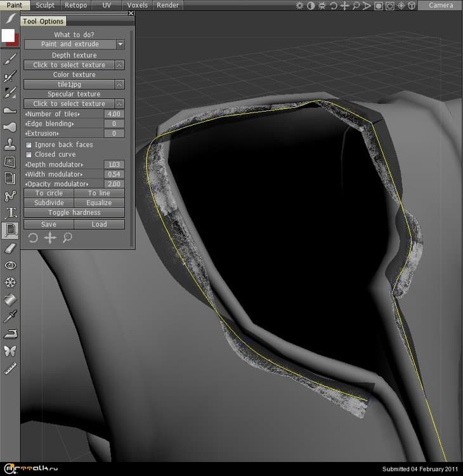
Task: Pick the eyedropper color picker tool
Action: [10, 316]
